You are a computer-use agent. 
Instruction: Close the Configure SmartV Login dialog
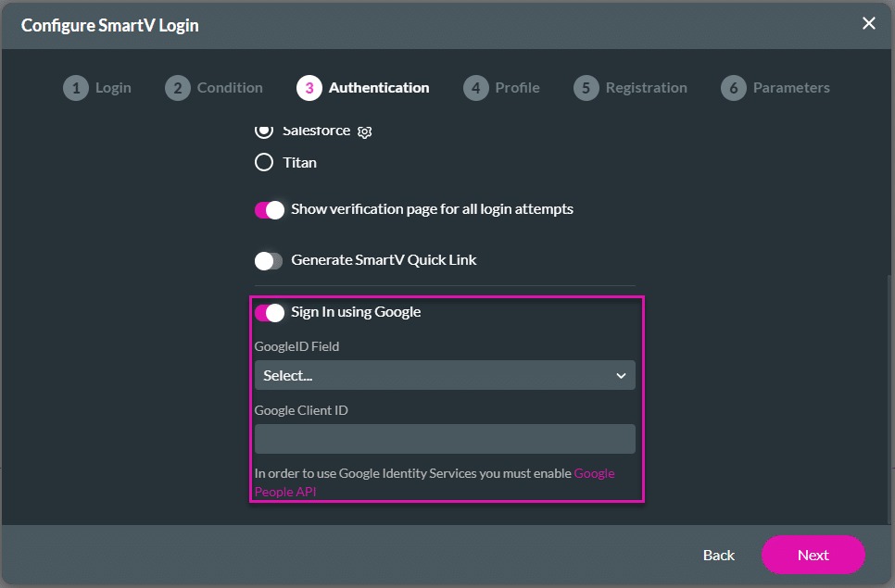click(869, 23)
